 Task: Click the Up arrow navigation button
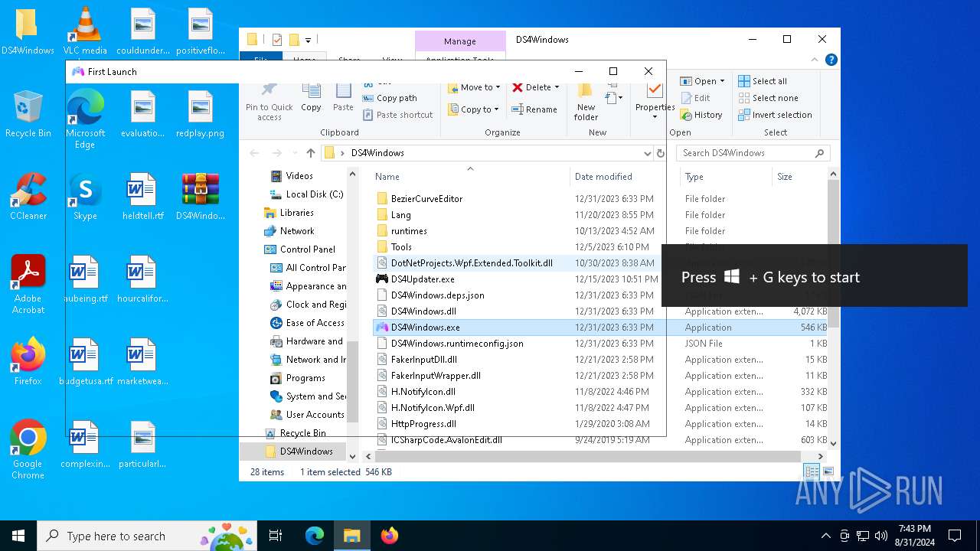tap(311, 153)
